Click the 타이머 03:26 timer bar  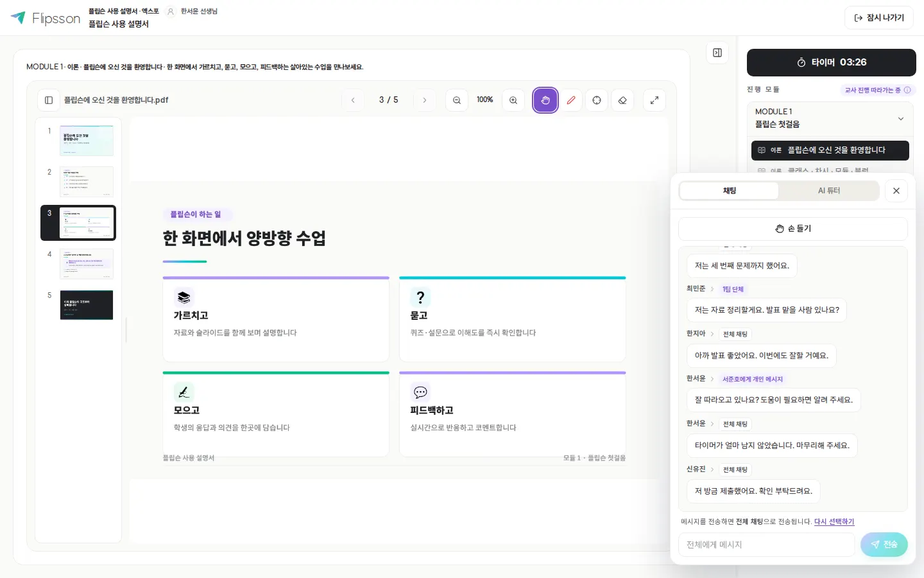832,62
